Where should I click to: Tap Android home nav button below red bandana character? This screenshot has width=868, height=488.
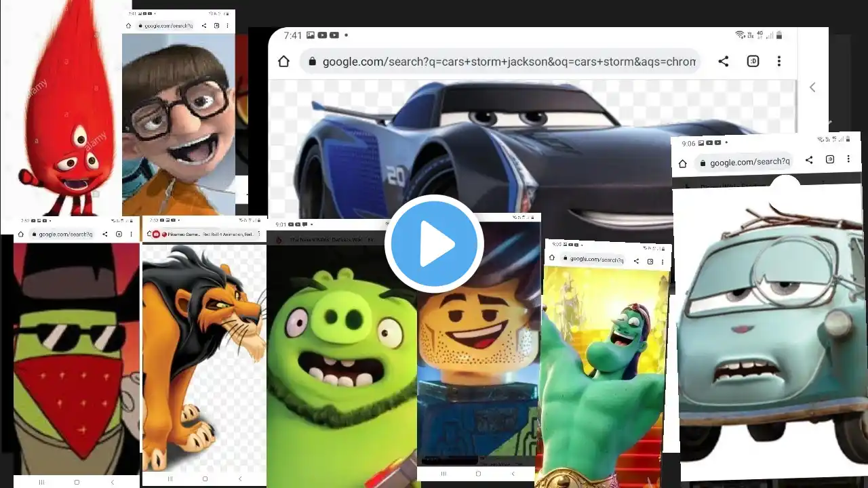77,482
